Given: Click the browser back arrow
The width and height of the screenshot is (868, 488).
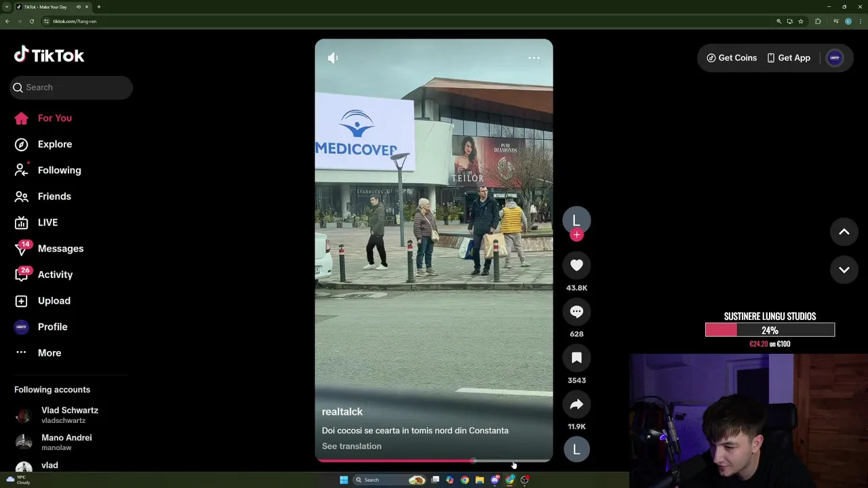Looking at the screenshot, I should [7, 21].
